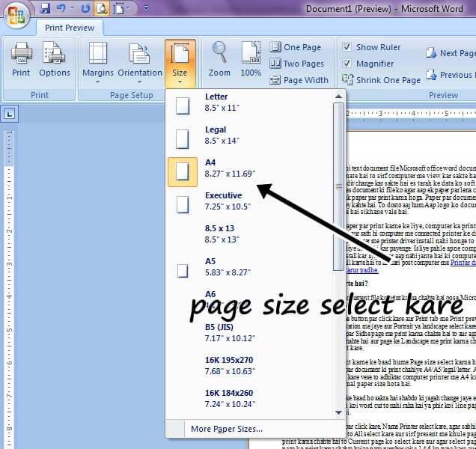This screenshot has height=449, width=476.
Task: Click Shrink One Page
Action: tap(381, 80)
